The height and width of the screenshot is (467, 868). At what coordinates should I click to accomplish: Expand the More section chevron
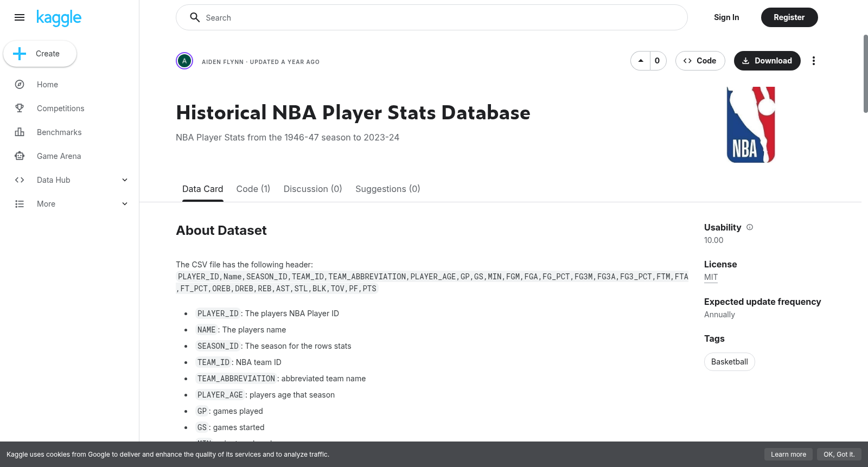click(125, 204)
